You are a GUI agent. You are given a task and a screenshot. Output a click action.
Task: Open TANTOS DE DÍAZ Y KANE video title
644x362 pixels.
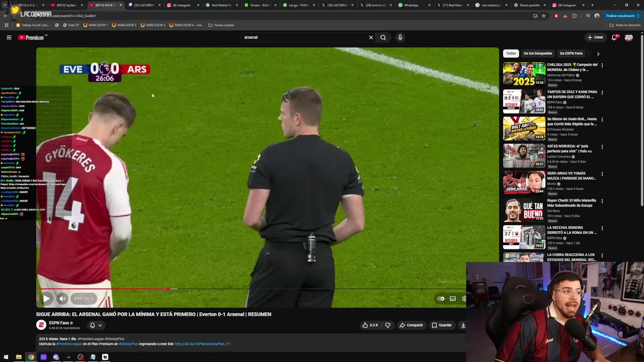pos(572,95)
